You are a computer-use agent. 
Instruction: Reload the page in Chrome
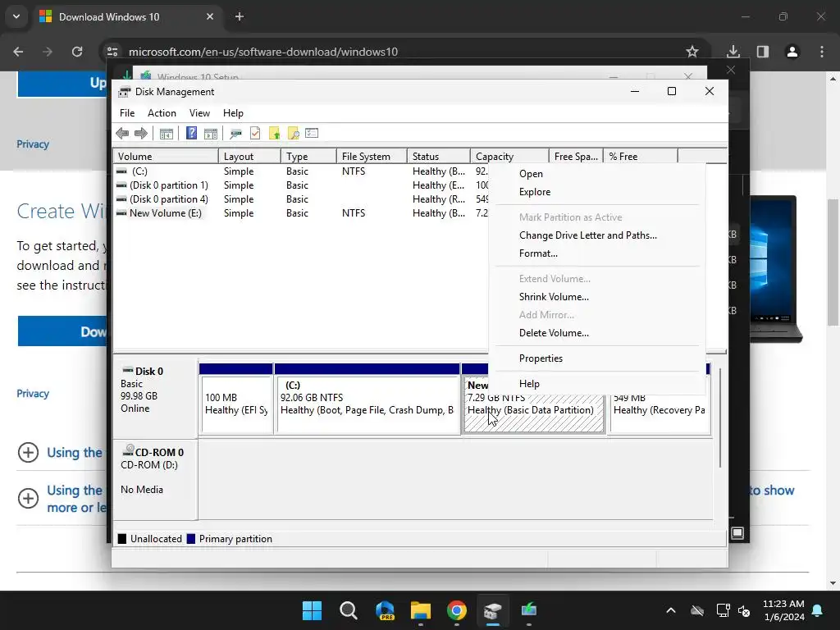[77, 52]
